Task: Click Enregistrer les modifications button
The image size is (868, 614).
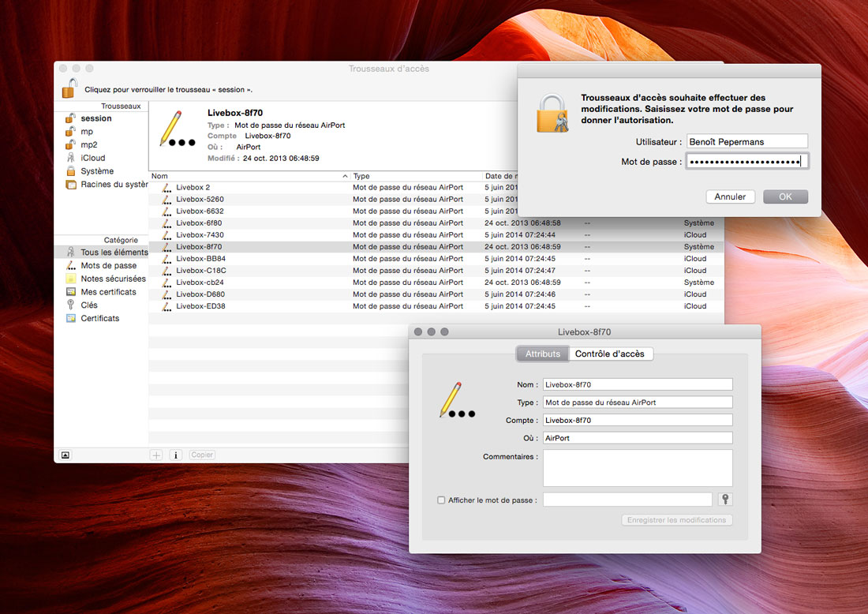Action: (676, 520)
